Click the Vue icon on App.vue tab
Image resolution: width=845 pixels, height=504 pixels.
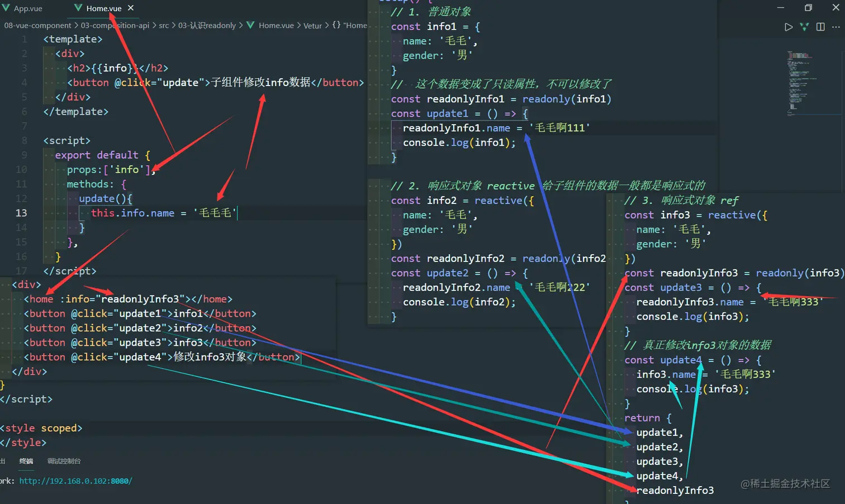tap(6, 8)
